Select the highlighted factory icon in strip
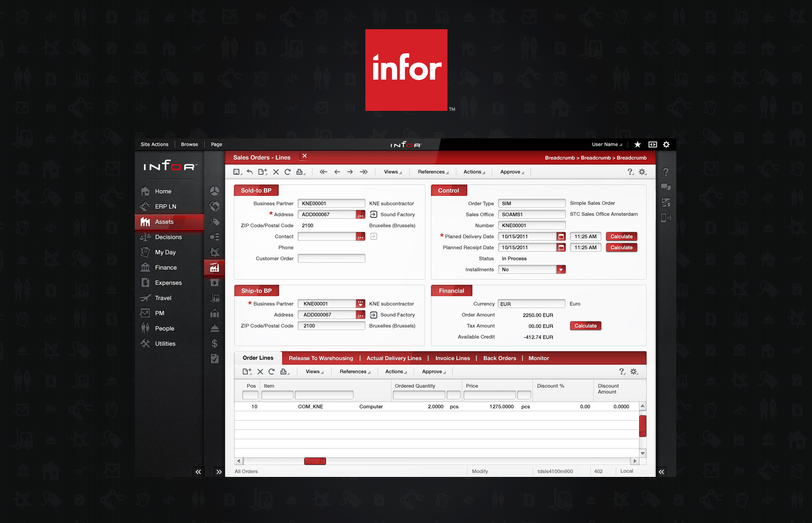 coord(214,267)
